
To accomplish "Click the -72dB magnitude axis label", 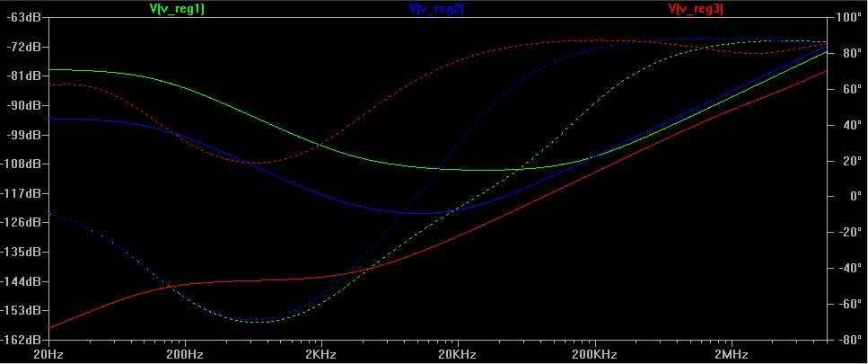I will tap(22, 47).
